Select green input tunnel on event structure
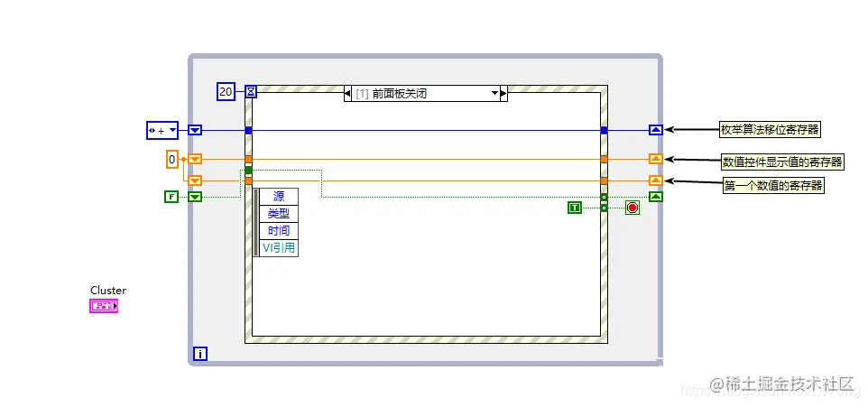The height and width of the screenshot is (407, 868). 248,170
